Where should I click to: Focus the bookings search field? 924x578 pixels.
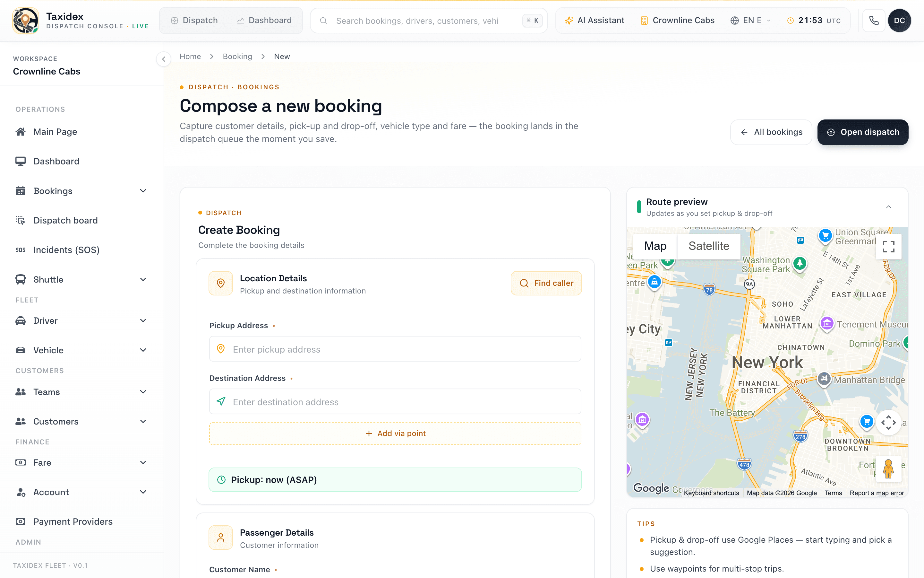point(429,21)
